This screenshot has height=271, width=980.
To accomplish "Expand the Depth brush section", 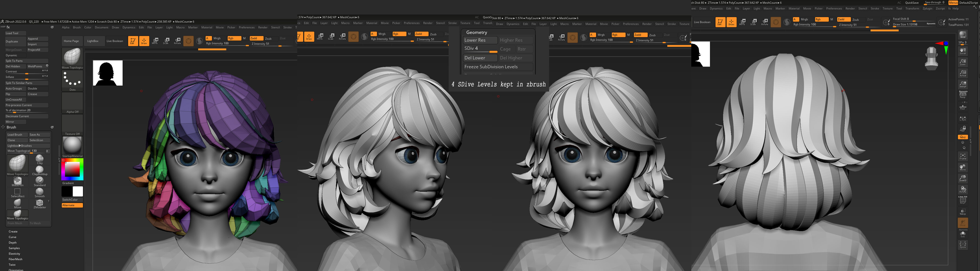I will pos(12,242).
